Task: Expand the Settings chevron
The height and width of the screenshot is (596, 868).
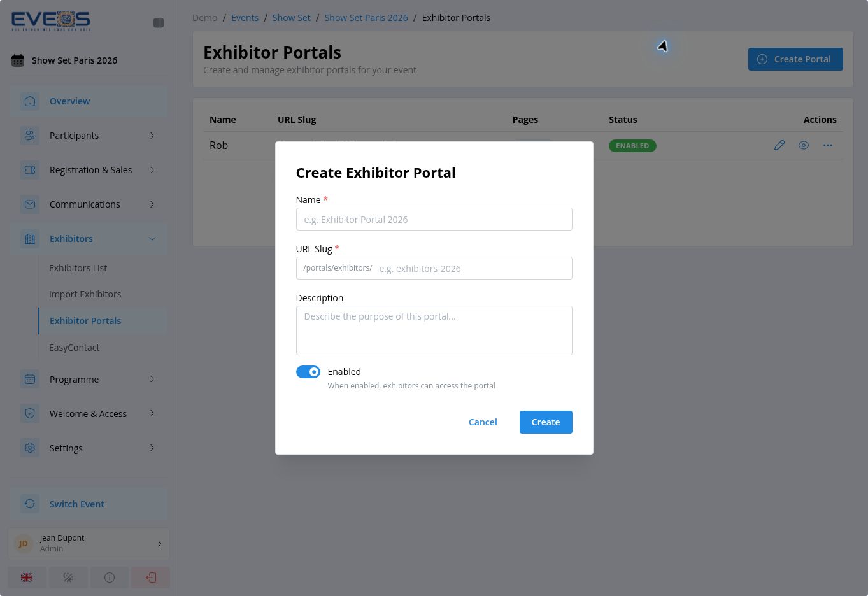Action: tap(152, 448)
